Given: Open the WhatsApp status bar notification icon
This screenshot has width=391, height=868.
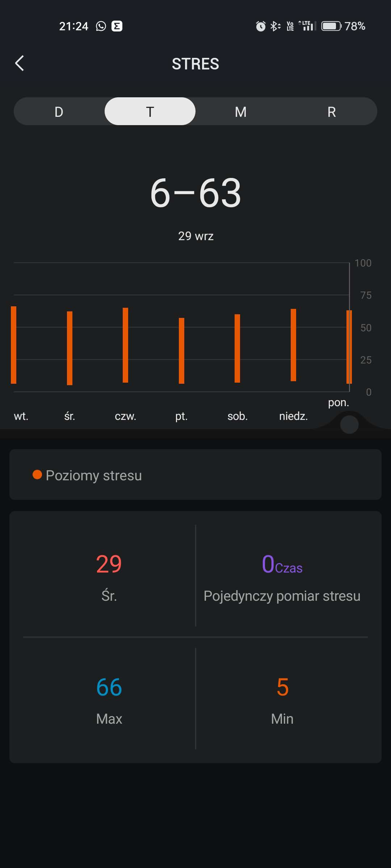Looking at the screenshot, I should point(101,26).
